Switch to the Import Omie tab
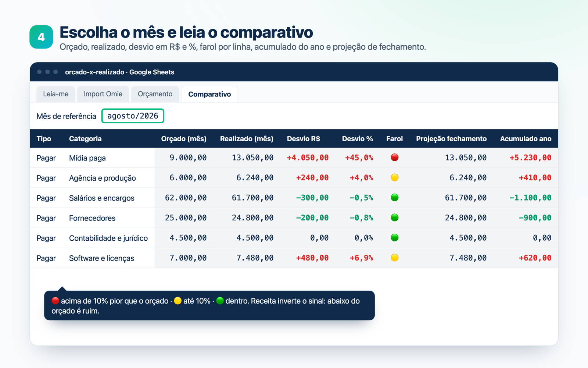 [x=103, y=94]
